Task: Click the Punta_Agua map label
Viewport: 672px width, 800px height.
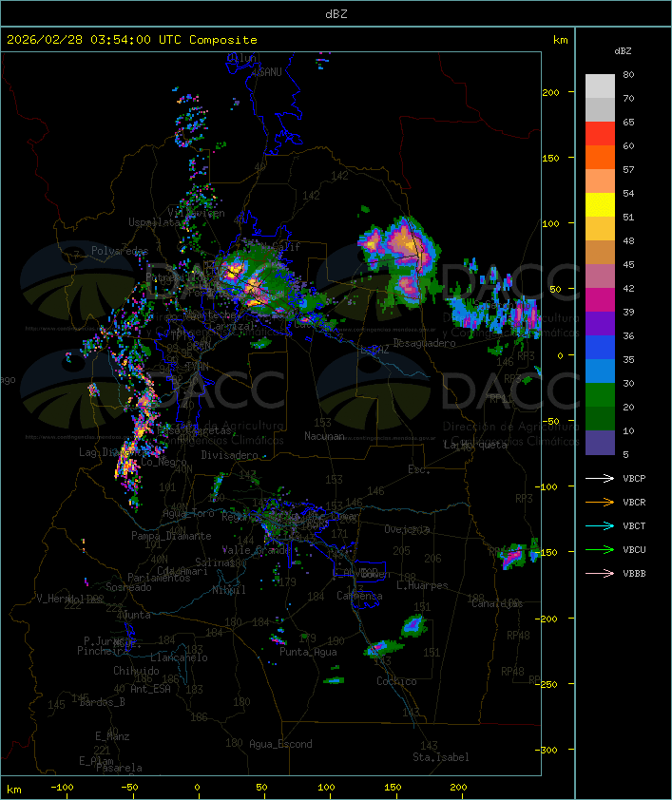Action: tap(308, 652)
